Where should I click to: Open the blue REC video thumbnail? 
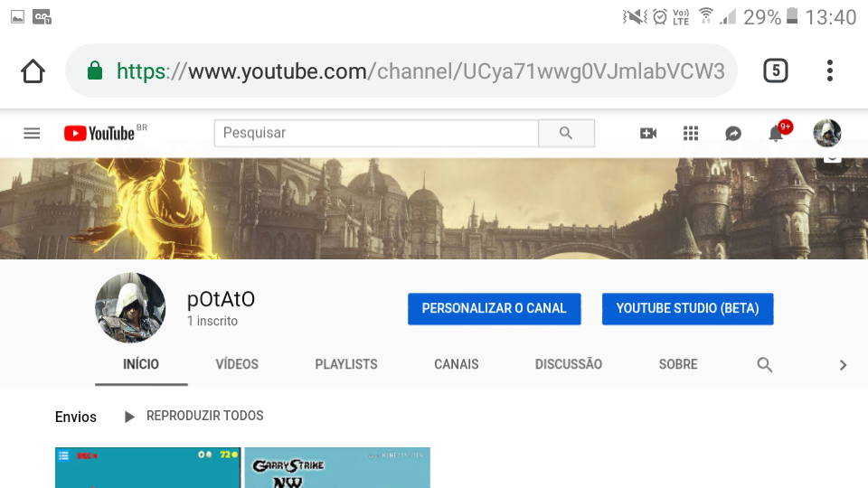tap(147, 467)
